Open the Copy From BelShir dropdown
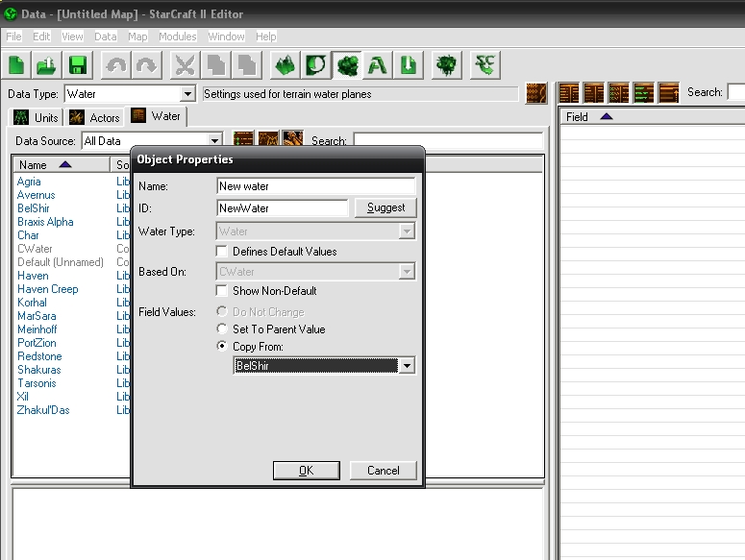This screenshot has width=745, height=560. (x=407, y=366)
